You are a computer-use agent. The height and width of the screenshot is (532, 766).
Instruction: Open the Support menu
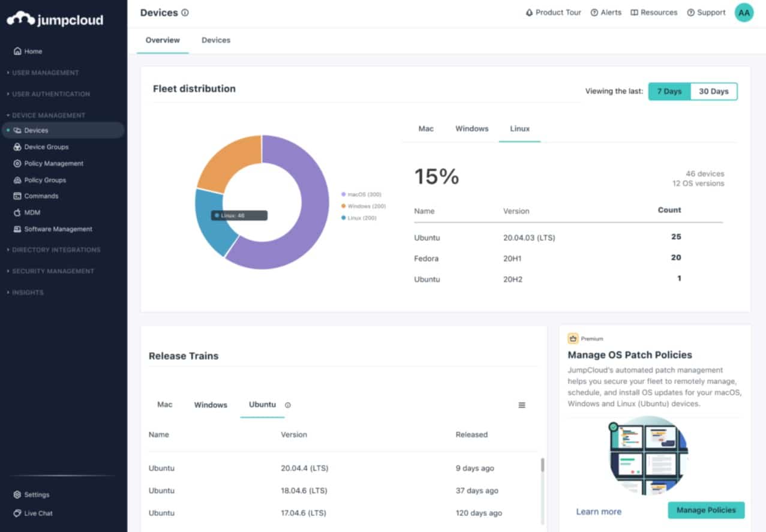tap(705, 12)
